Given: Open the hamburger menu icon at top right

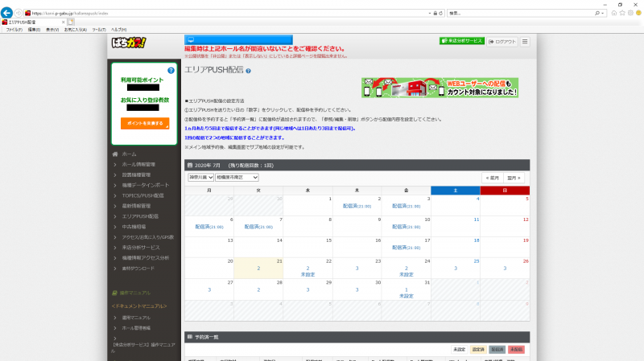Looking at the screenshot, I should [x=525, y=41].
